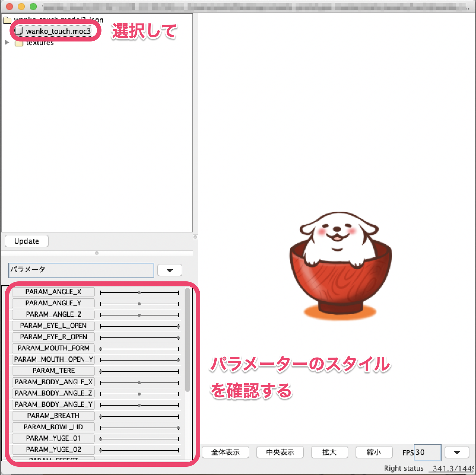The image size is (476, 475).
Task: Click the 拡大 zoom in button
Action: coord(329,452)
